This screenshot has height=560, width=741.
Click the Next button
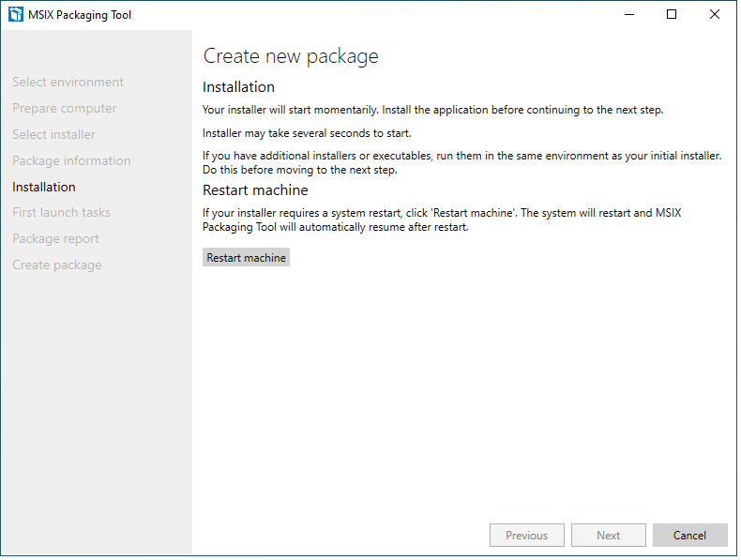pos(610,537)
